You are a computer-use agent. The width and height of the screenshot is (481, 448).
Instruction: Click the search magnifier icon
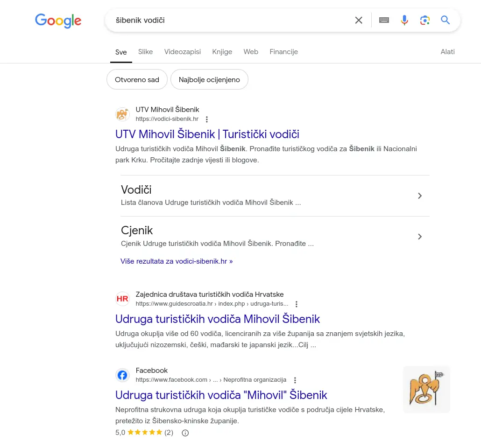(445, 20)
